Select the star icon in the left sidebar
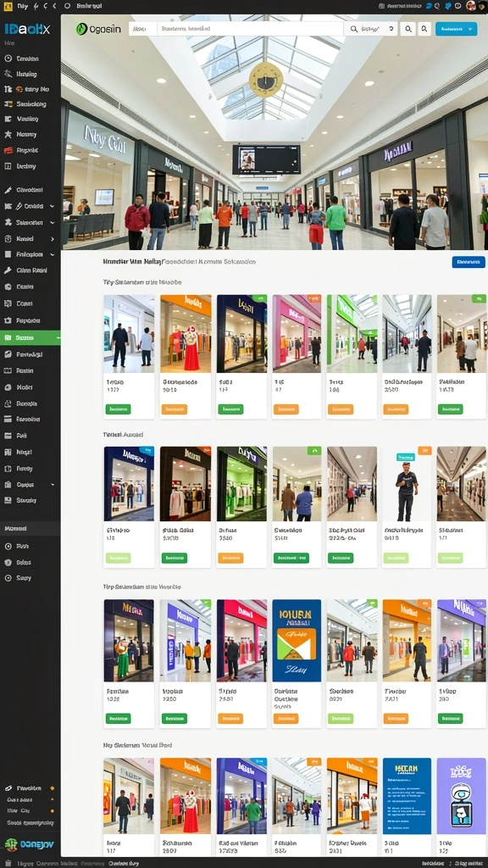488x868 pixels. click(8, 135)
